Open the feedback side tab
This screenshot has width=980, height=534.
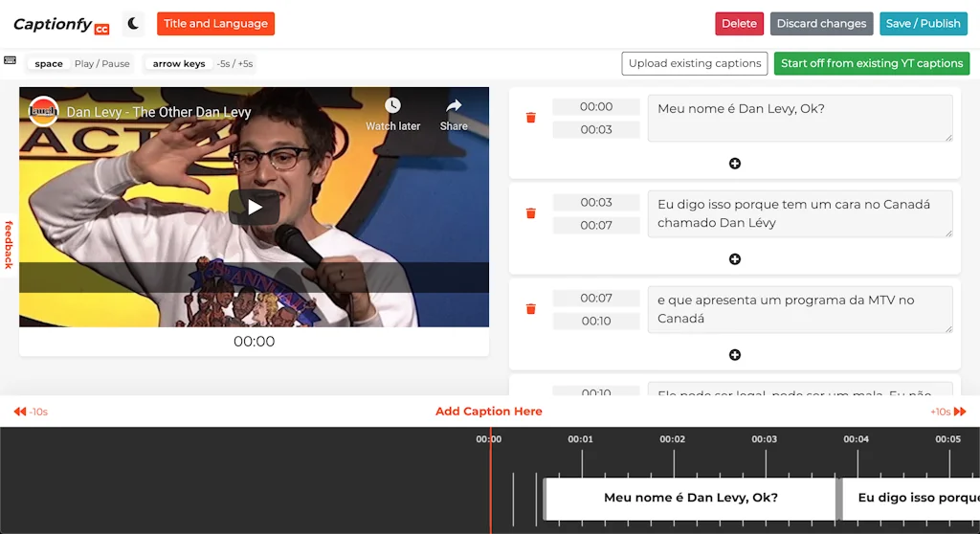pyautogui.click(x=8, y=244)
